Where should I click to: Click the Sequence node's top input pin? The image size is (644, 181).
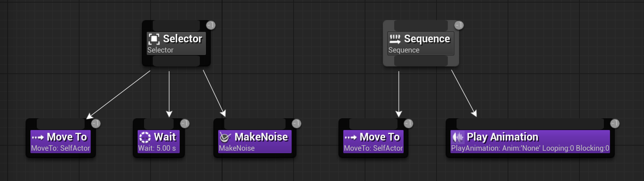[x=421, y=26]
